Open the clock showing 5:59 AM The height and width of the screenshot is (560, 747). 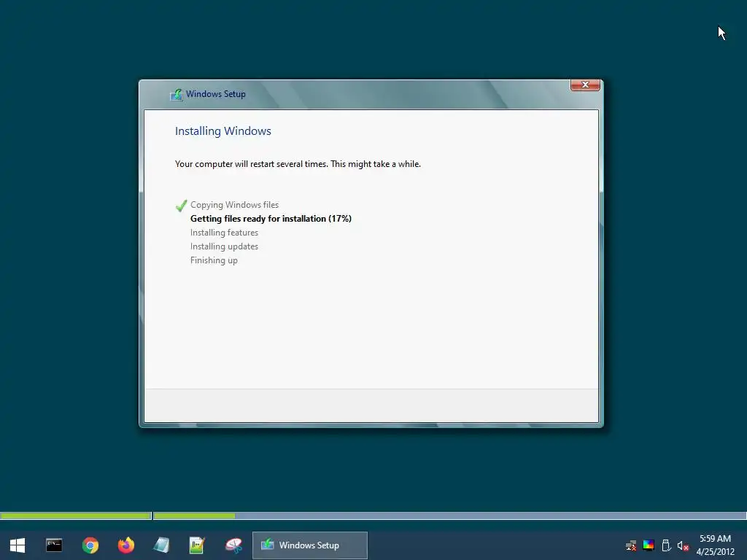tap(715, 539)
